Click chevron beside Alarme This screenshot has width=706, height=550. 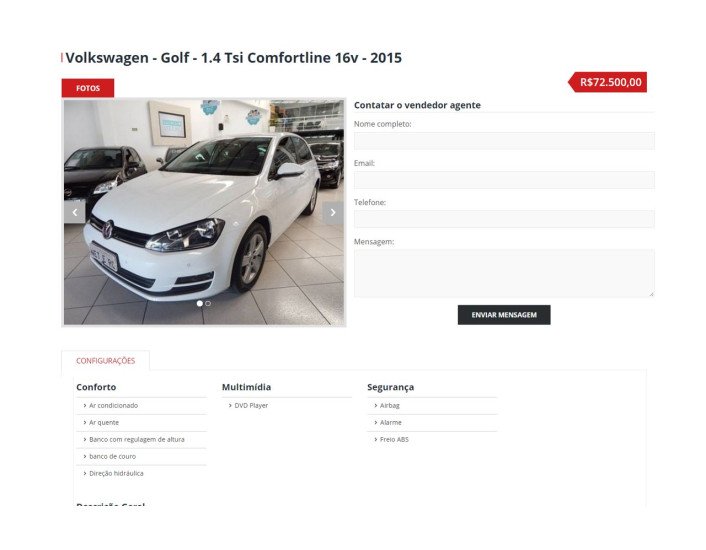click(x=376, y=423)
